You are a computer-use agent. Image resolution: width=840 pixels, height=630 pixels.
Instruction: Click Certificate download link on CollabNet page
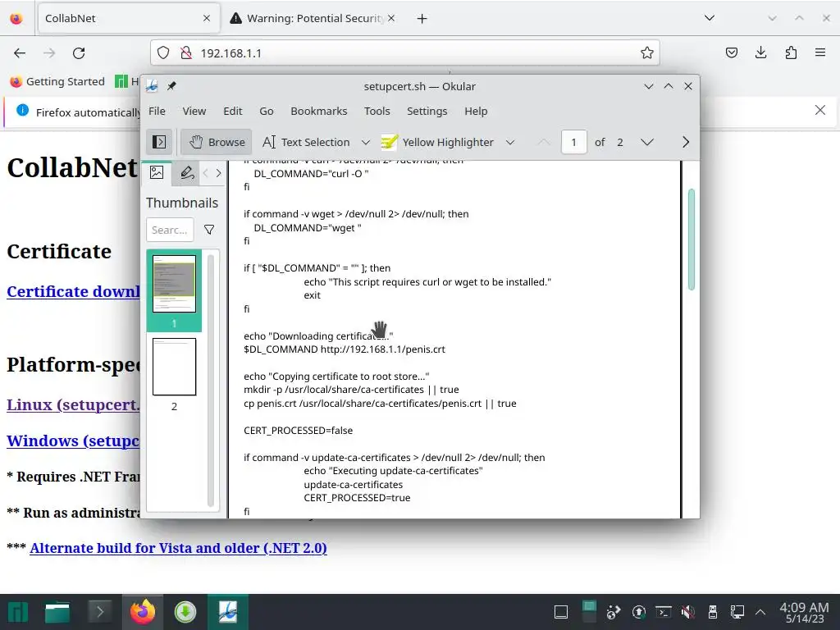click(73, 291)
